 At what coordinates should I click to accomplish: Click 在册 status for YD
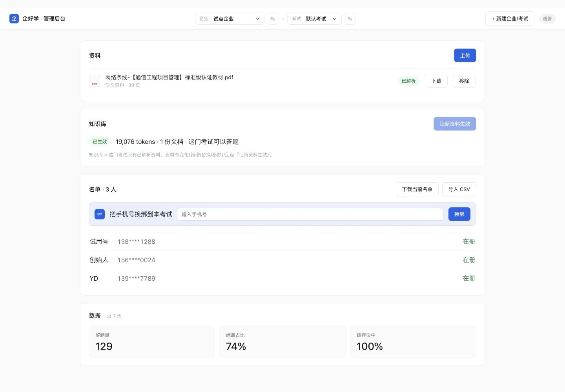(469, 278)
